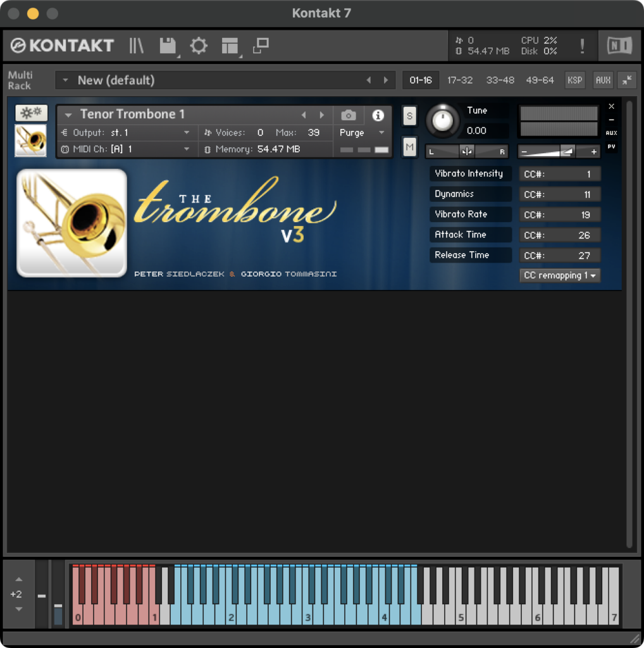Click the Tune value 0.00
The height and width of the screenshot is (648, 644).
tap(477, 130)
